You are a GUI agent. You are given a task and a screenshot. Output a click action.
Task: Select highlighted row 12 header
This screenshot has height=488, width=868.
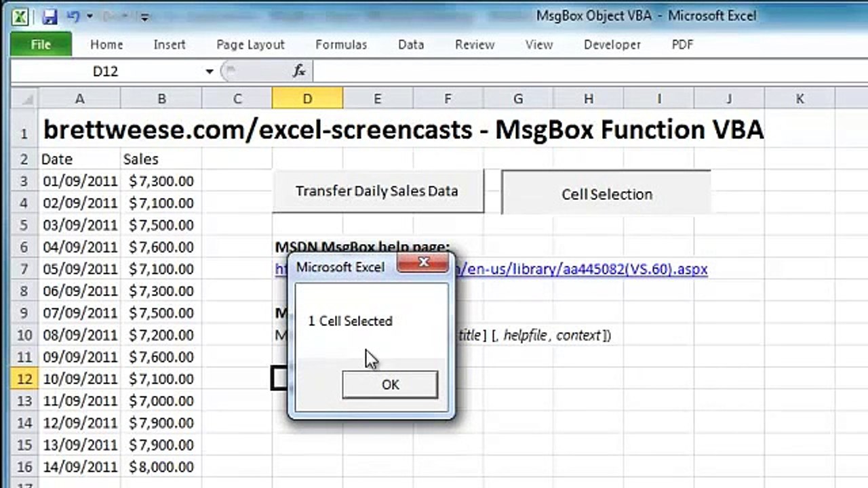24,379
